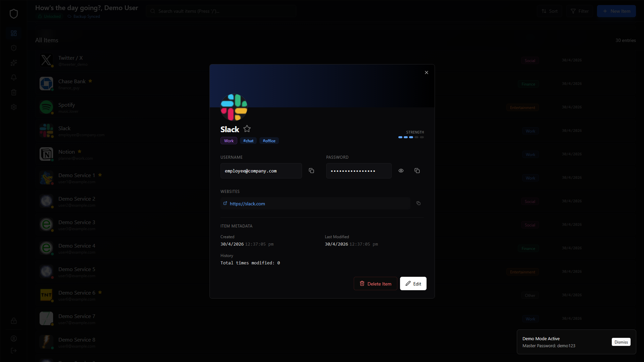This screenshot has width=644, height=362.
Task: Select the Work tag on Slack
Action: click(229, 141)
